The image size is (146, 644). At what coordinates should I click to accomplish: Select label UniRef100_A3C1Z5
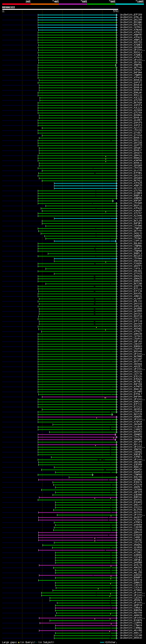click(x=131, y=98)
